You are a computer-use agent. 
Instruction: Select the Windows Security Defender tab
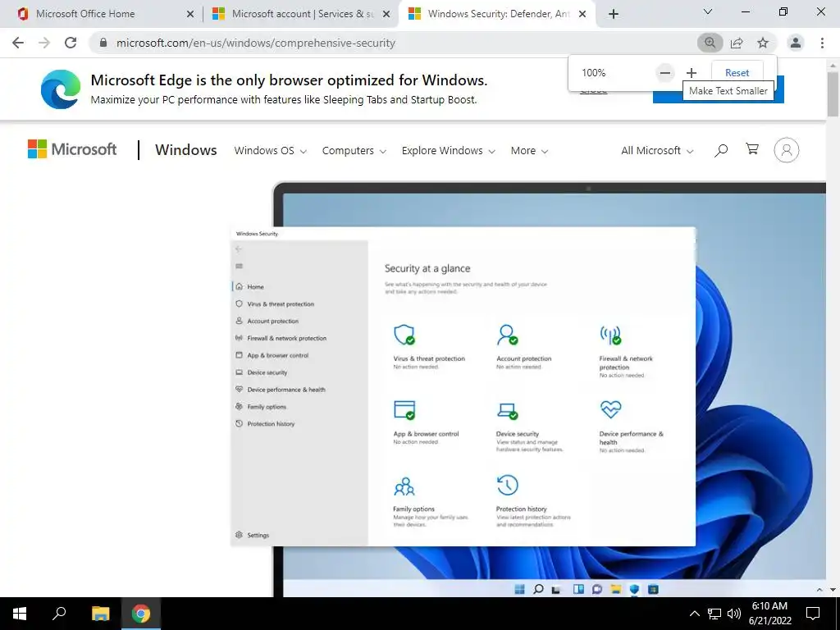click(499, 14)
